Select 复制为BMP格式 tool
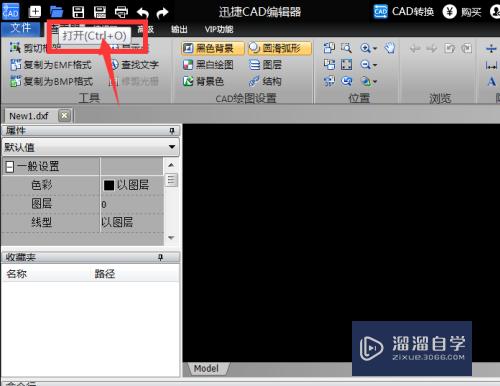This screenshot has height=386, width=500. pyautogui.click(x=51, y=81)
